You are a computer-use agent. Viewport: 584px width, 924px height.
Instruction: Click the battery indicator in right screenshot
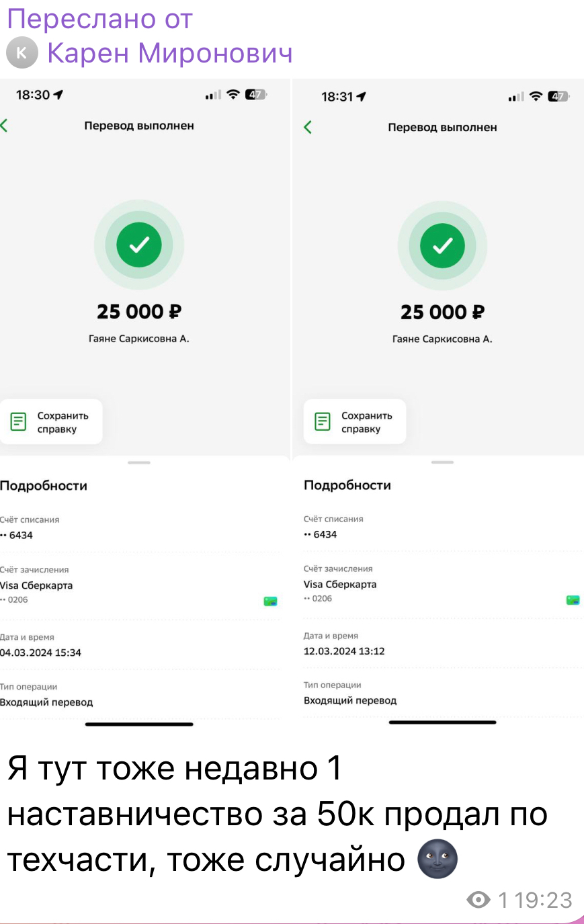coord(558,97)
